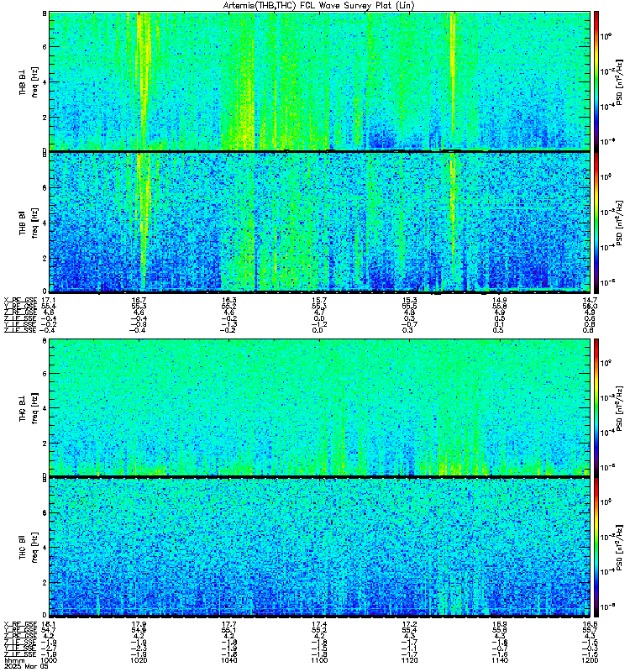Click the bottom panel's 'THC B∥' axis label
The width and height of the screenshot is (630, 672).
coord(23,547)
